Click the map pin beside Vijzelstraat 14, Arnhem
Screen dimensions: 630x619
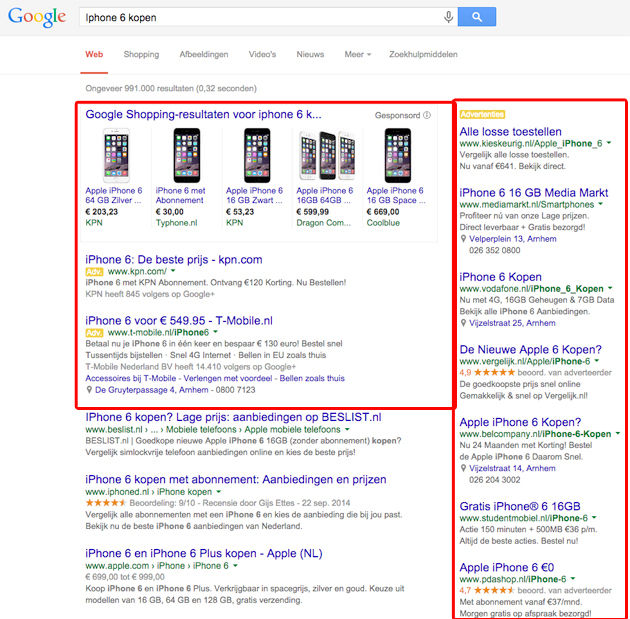tap(463, 468)
